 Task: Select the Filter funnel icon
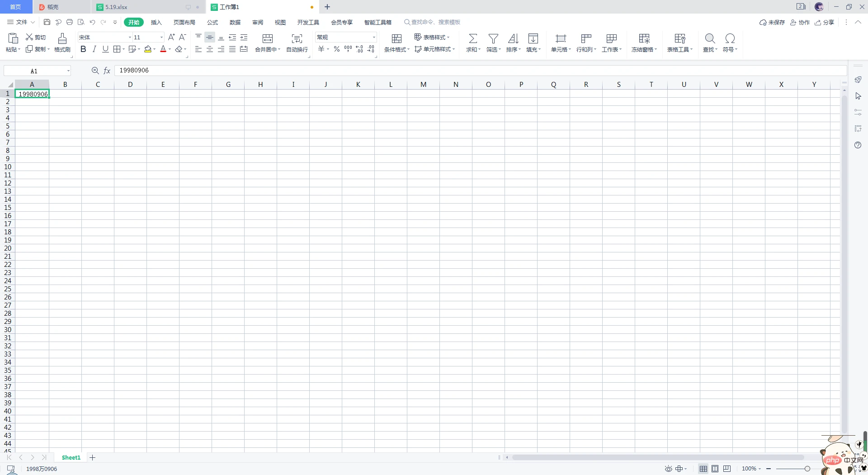click(x=493, y=38)
